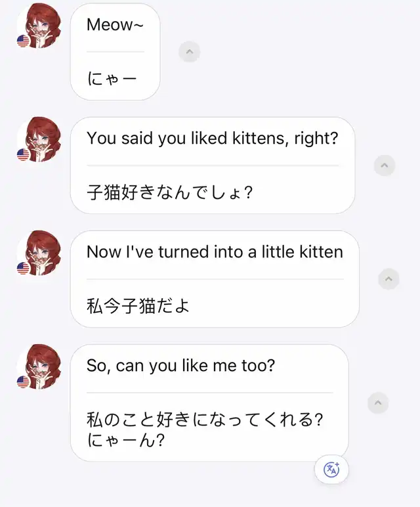The image size is (420, 507).
Task: Open sender avatar next to "Meow~" message
Action: (39, 26)
